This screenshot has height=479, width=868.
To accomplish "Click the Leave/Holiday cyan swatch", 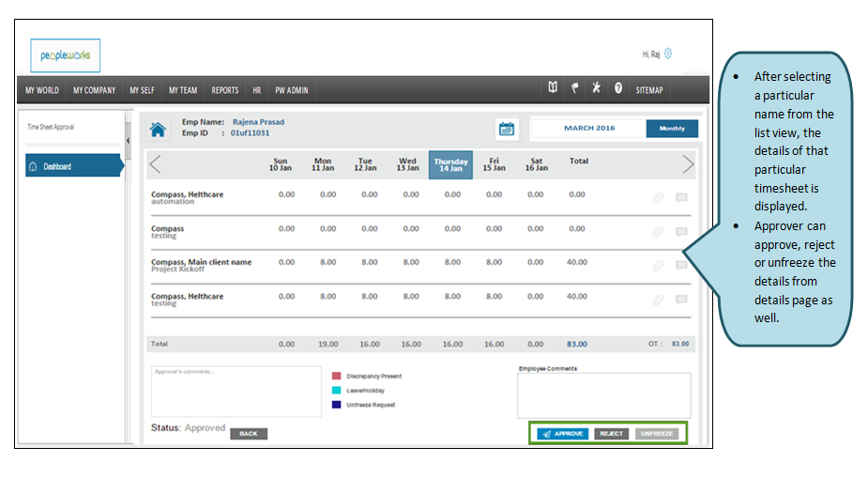I will [336, 391].
